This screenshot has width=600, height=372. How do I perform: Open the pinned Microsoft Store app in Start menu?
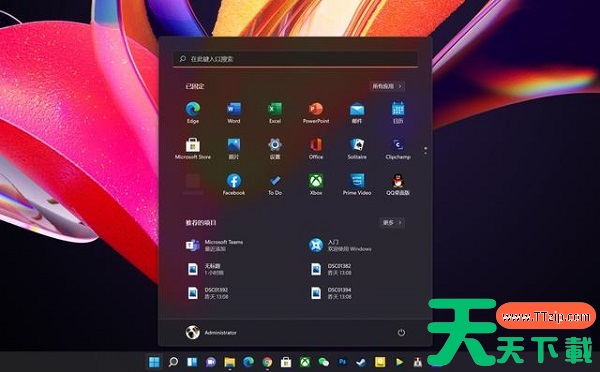193,148
